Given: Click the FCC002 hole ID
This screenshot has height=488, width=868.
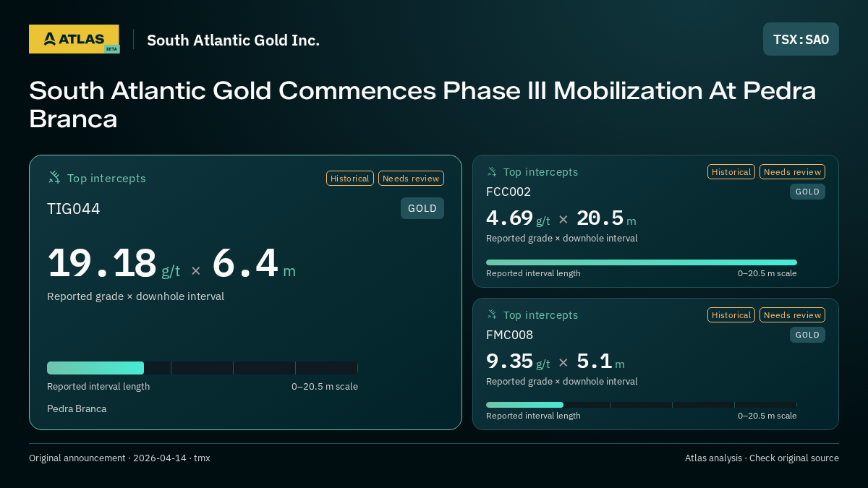Looking at the screenshot, I should tap(509, 192).
